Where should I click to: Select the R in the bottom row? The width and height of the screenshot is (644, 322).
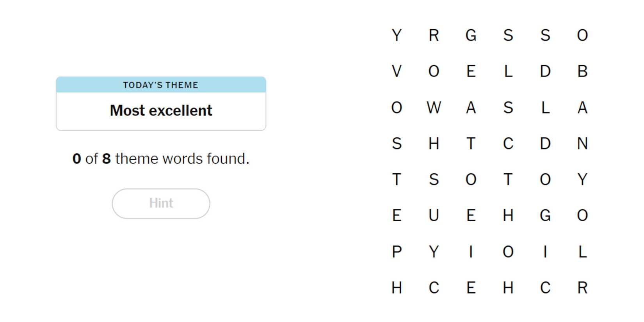(582, 288)
